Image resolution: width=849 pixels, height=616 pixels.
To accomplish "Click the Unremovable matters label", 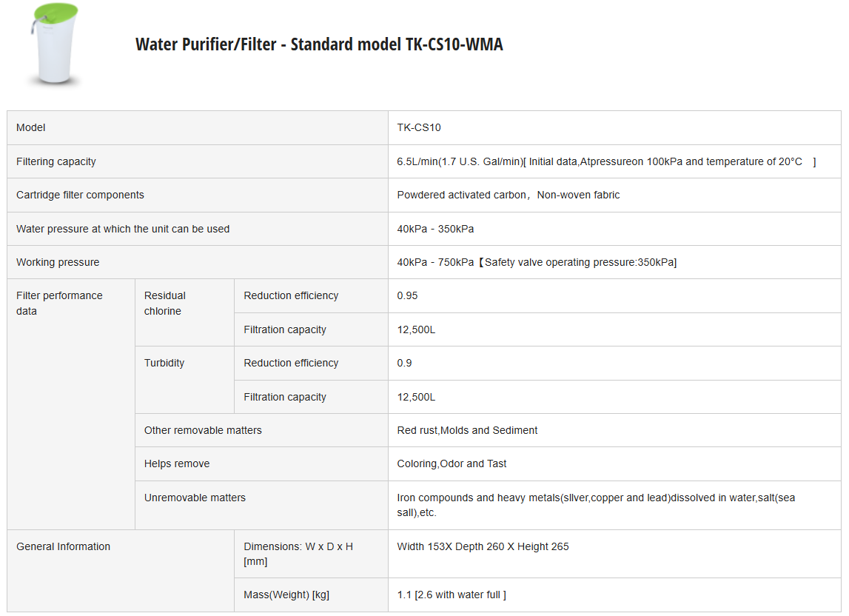I will coord(195,498).
